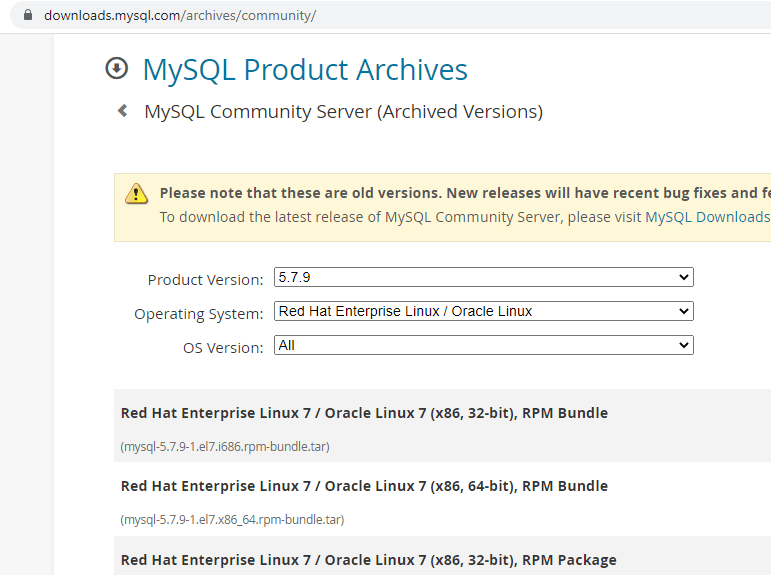Image resolution: width=771 pixels, height=575 pixels.
Task: Click the OS Version label
Action: tap(223, 348)
